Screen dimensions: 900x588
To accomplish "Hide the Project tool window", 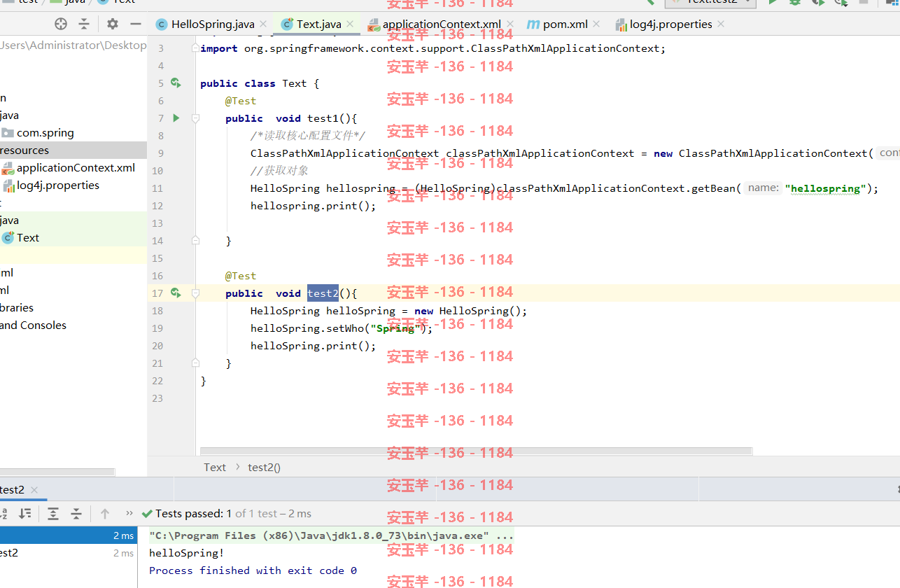I will (x=136, y=24).
